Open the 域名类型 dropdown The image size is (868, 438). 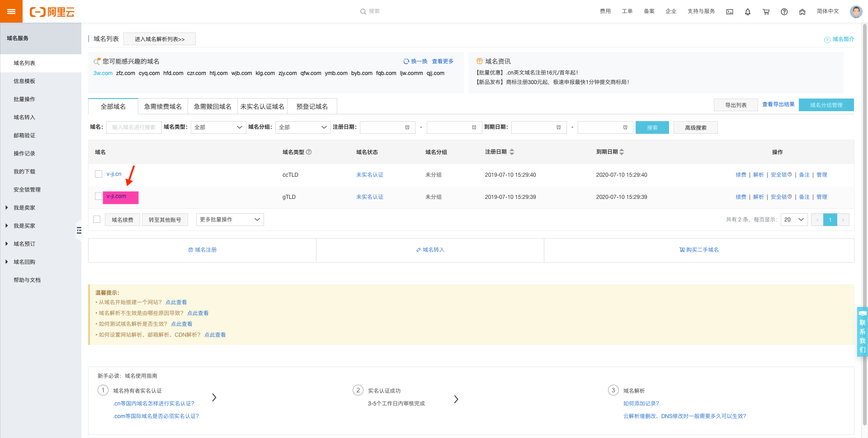click(x=218, y=127)
